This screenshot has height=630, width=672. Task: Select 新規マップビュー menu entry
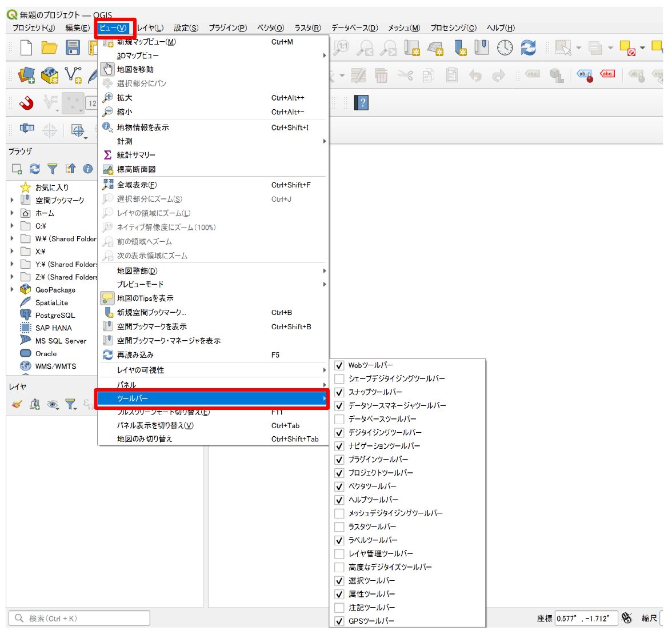click(213, 42)
